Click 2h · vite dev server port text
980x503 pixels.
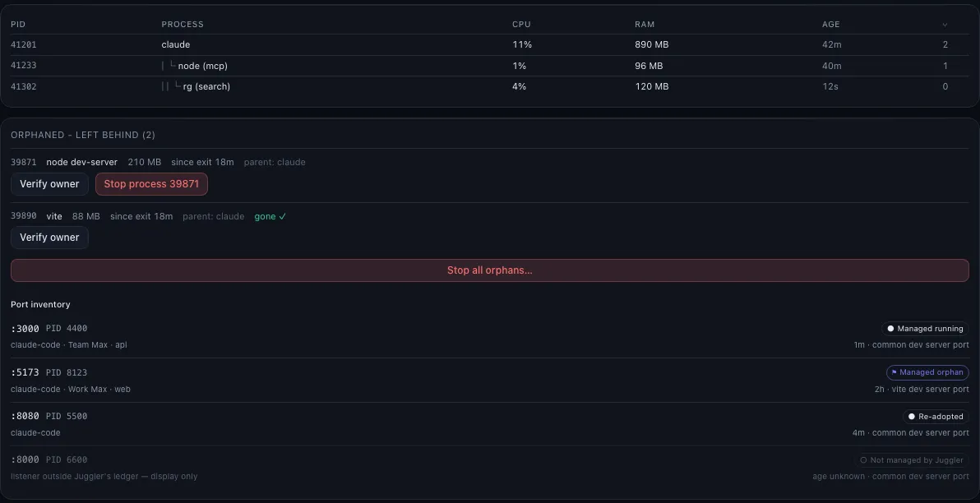tap(922, 390)
